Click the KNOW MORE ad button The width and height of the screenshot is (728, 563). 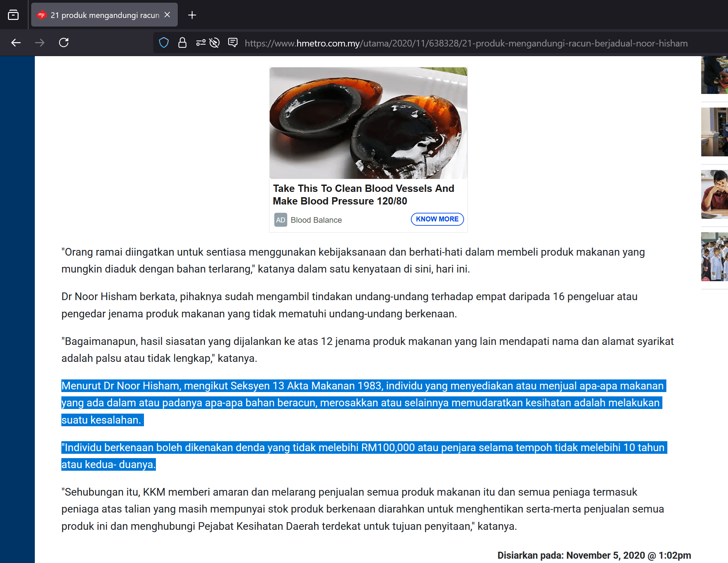437,219
